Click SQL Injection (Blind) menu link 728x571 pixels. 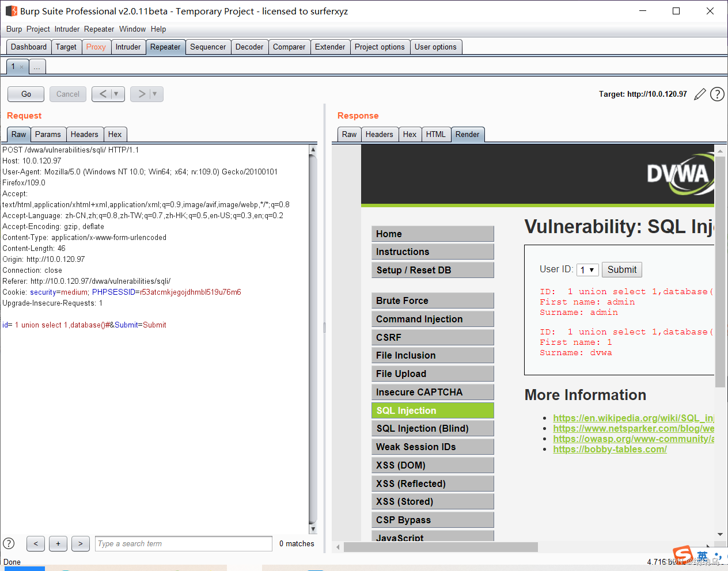pos(433,428)
